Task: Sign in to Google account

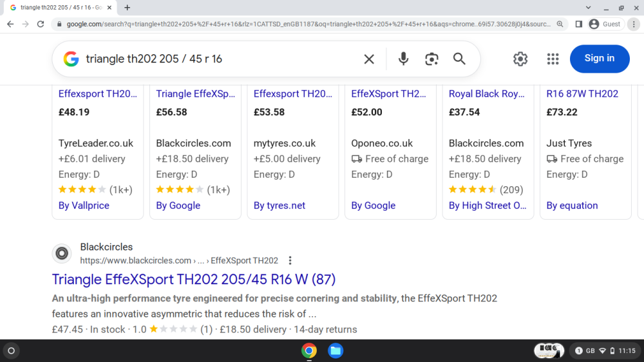Action: (x=599, y=59)
